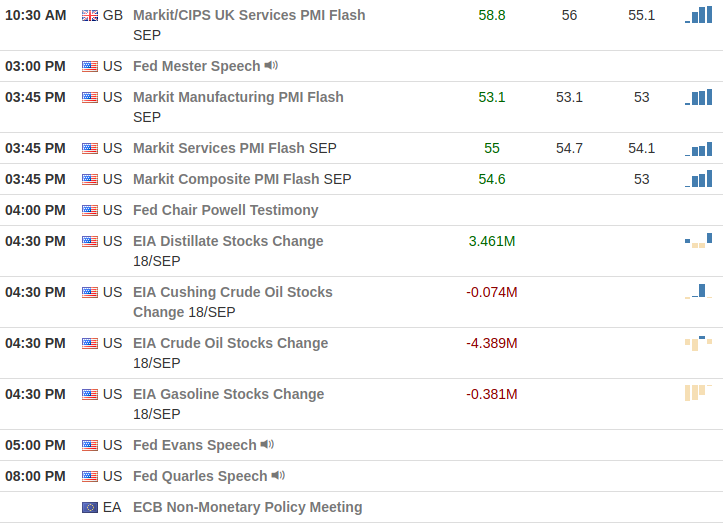
Task: Open EIA Cushing Crude Oil Stocks Change
Action: click(232, 292)
